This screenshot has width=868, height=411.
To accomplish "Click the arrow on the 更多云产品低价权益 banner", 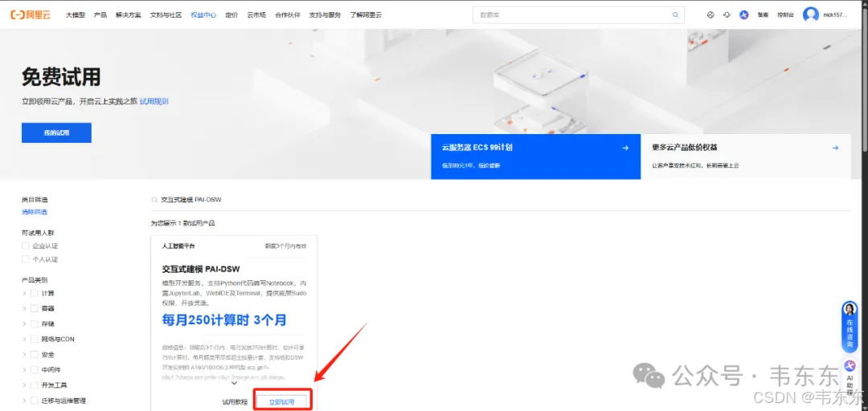I will pyautogui.click(x=835, y=148).
